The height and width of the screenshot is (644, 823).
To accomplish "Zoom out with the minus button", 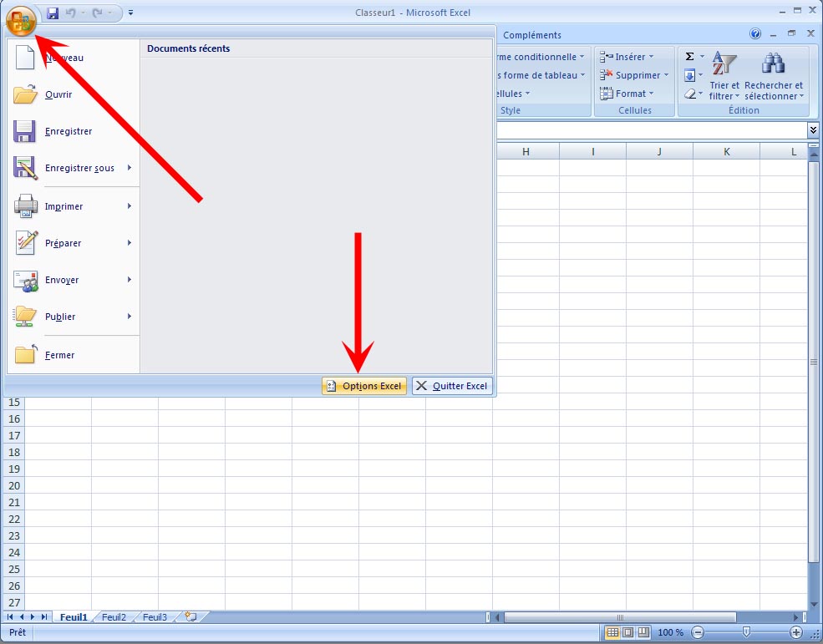I will point(698,632).
